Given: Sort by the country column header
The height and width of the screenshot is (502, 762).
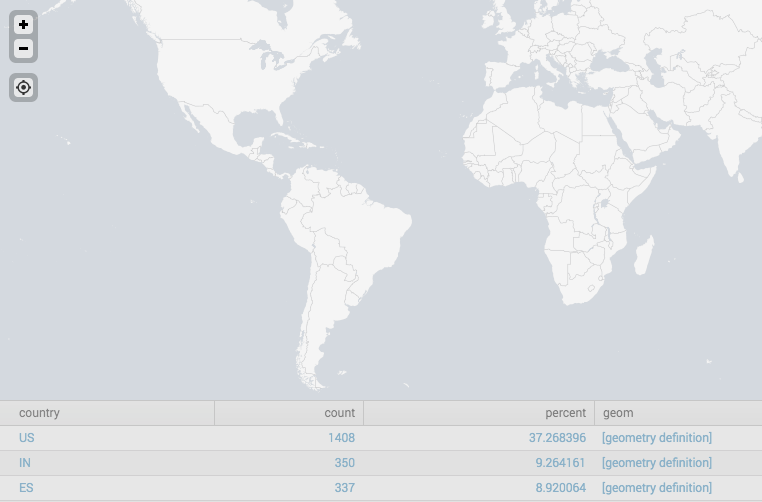Looking at the screenshot, I should [x=40, y=413].
